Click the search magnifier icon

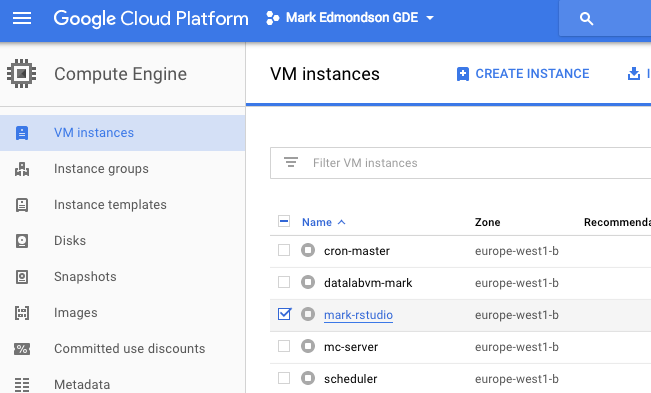[x=586, y=18]
